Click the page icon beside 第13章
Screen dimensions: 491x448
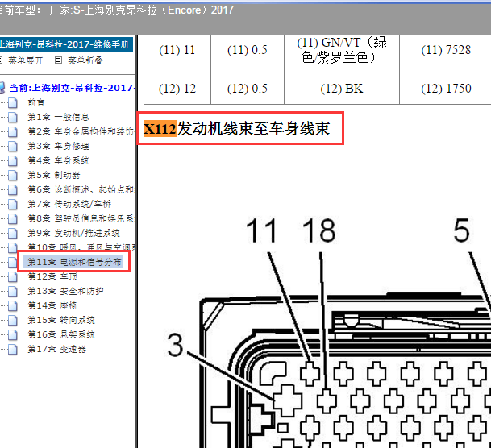(13, 291)
